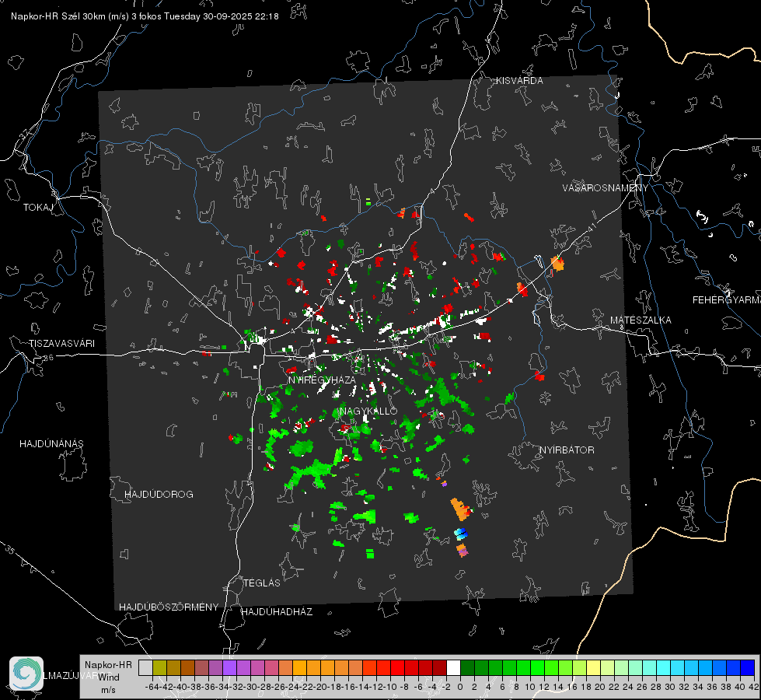Click the road number 36 near Tiszavasvári
Viewport: 761px width, 700px height.
[x=48, y=358]
